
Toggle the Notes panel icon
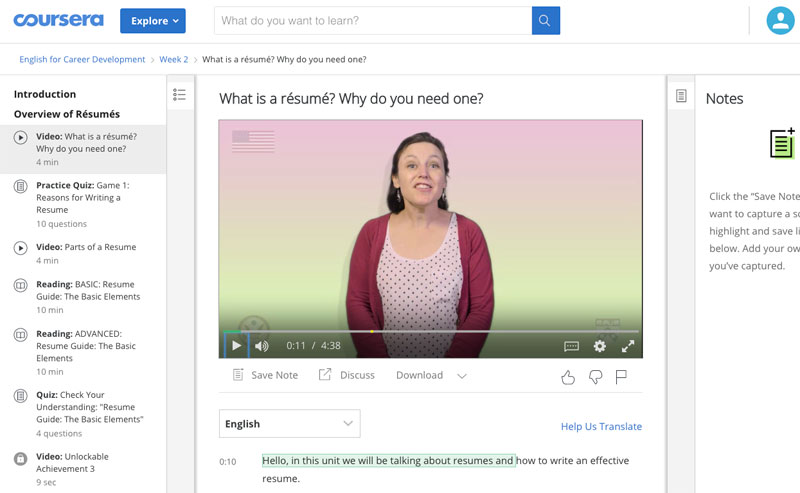681,96
